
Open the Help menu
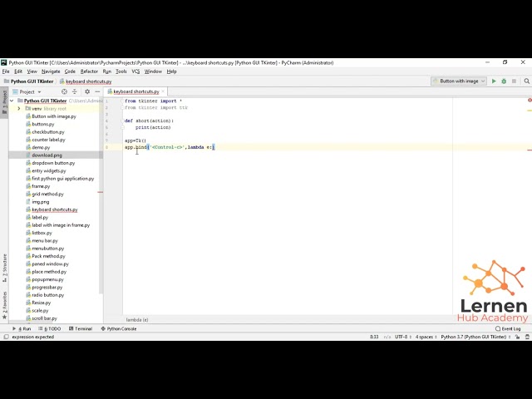click(x=172, y=71)
